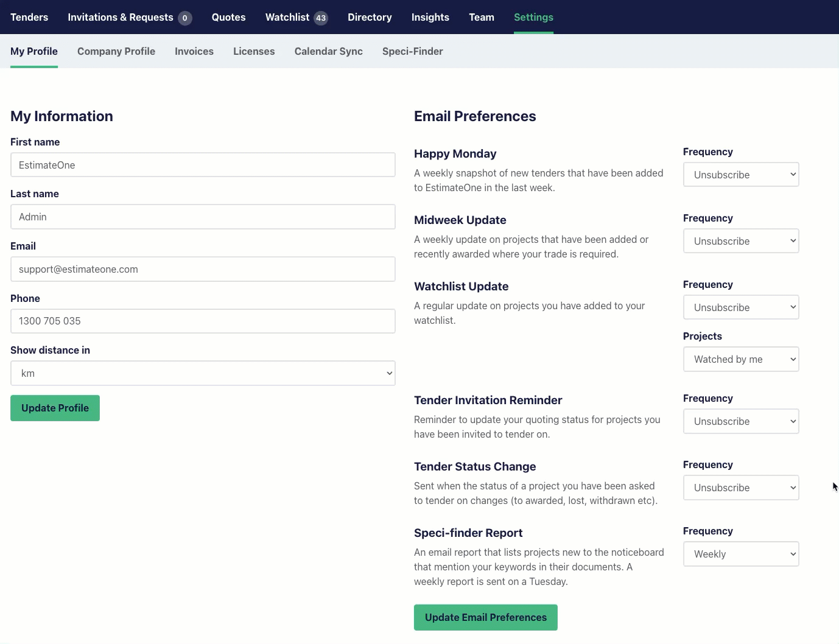Image resolution: width=839 pixels, height=644 pixels.
Task: Click the Watchlist Update heading
Action: point(462,287)
